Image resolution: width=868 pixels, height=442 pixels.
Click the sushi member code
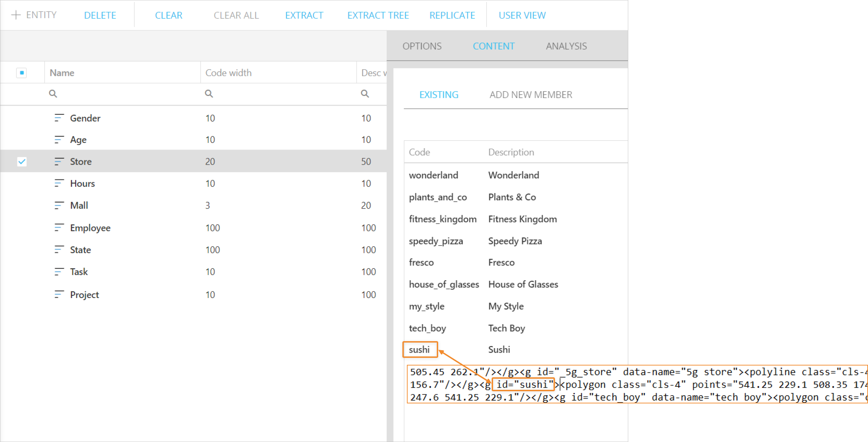[419, 349]
